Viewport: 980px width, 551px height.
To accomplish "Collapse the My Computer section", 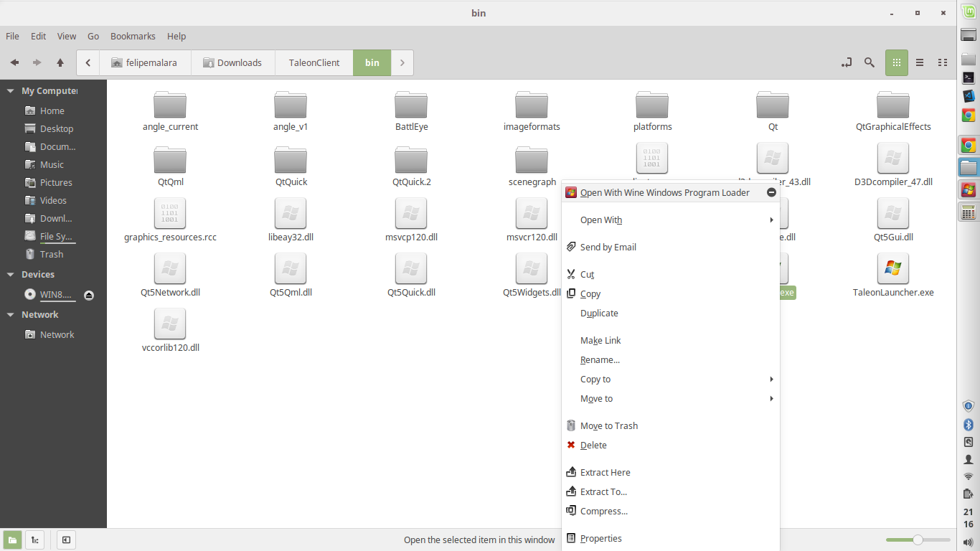I will click(x=11, y=91).
